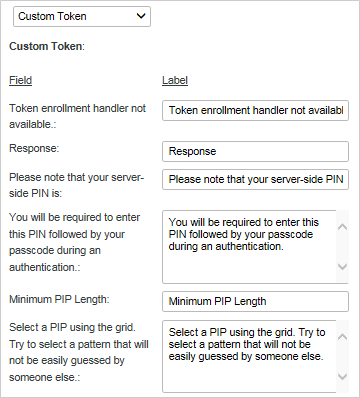Image resolution: width=360 pixels, height=398 pixels.
Task: Click the underlined Field column header
Action: [20, 80]
